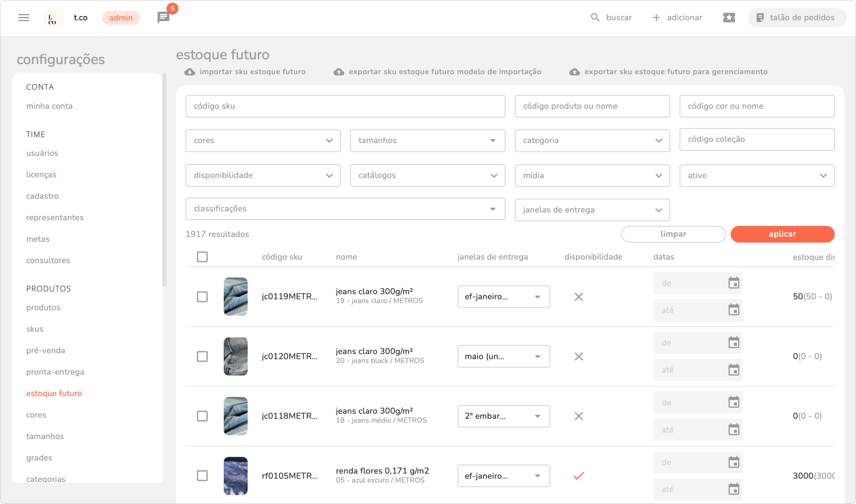Open calendar icon for jc0118METR 'até' date
This screenshot has width=856, height=504.
click(x=734, y=429)
